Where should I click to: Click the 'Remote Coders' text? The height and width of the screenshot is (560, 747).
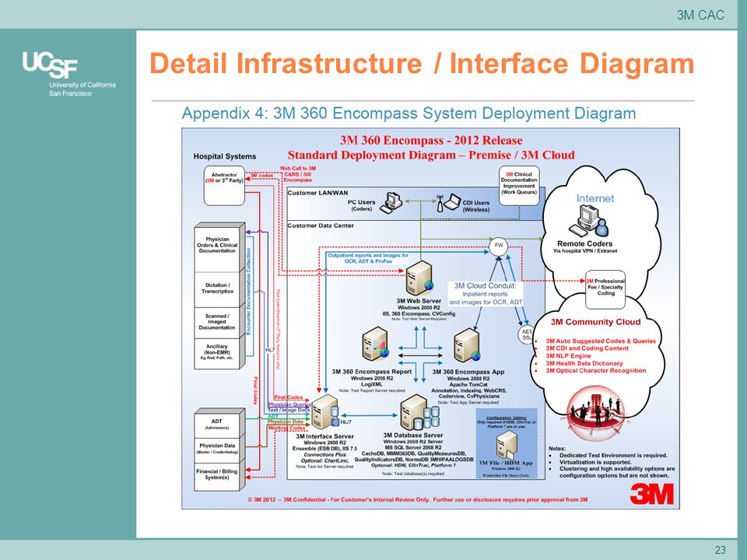pos(584,243)
